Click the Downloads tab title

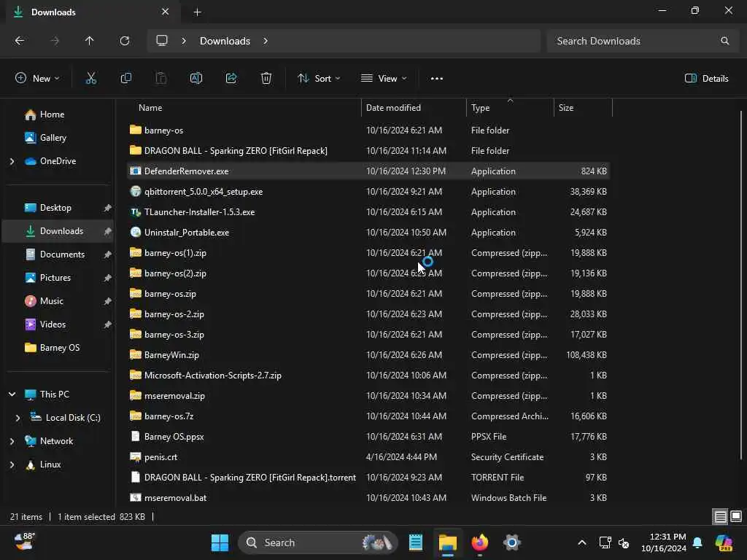[x=53, y=12]
